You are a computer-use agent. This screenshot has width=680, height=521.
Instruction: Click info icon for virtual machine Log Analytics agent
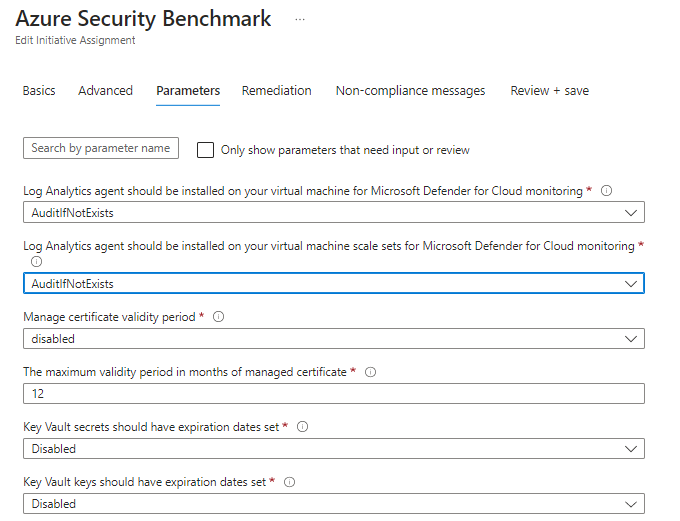pos(606,191)
